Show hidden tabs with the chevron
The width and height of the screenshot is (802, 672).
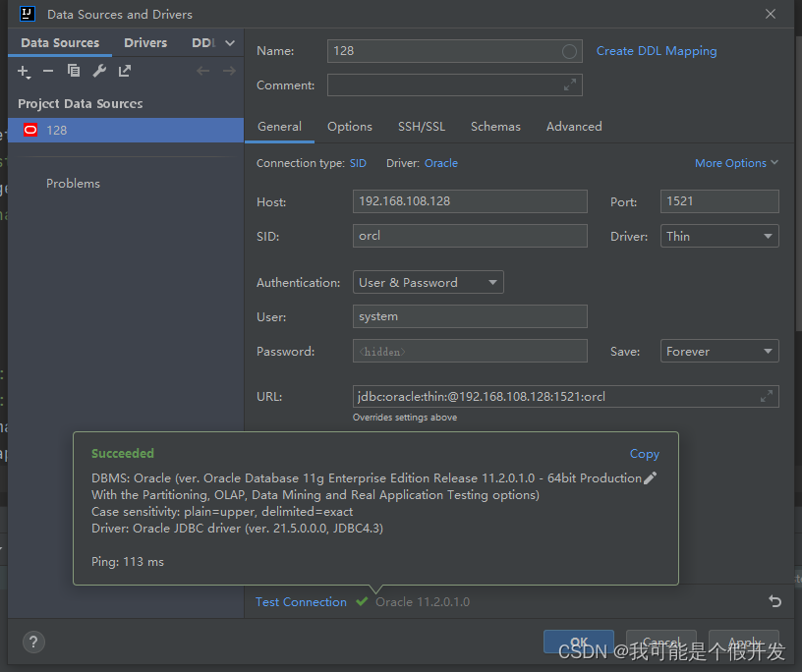point(230,43)
